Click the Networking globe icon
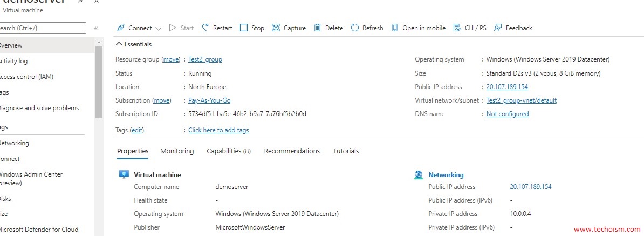Viewport: 644px width, 236px height. (x=419, y=175)
